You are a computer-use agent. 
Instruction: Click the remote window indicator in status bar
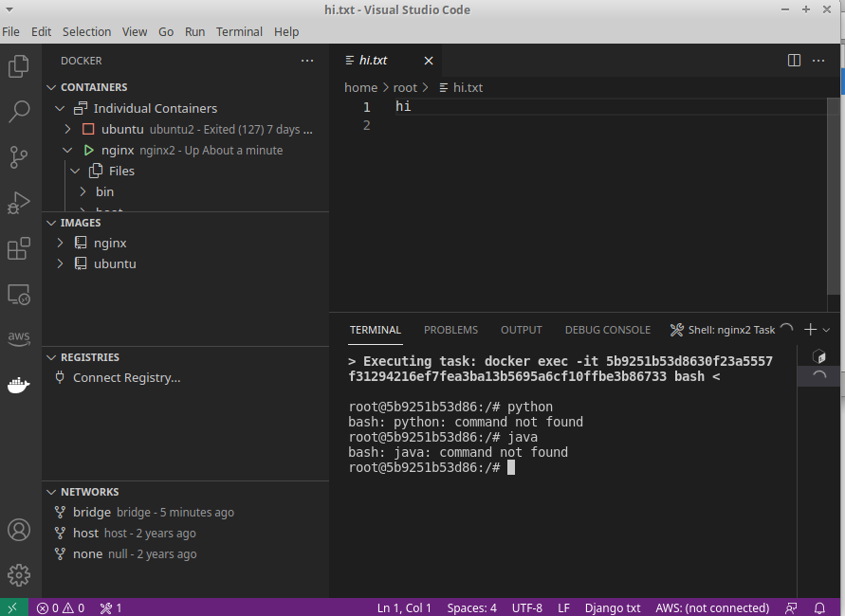point(13,607)
